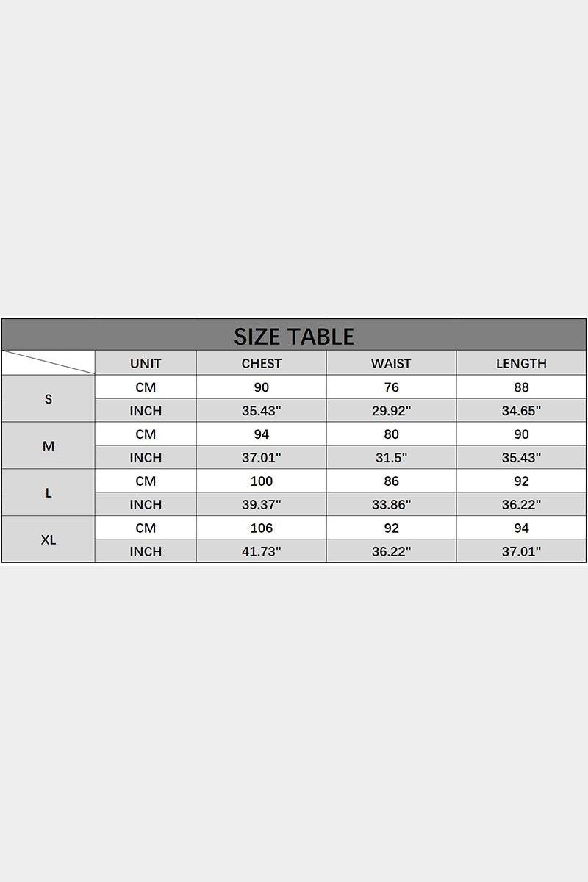The height and width of the screenshot is (882, 588).
Task: Click the waist value 80 for size M
Action: click(391, 434)
